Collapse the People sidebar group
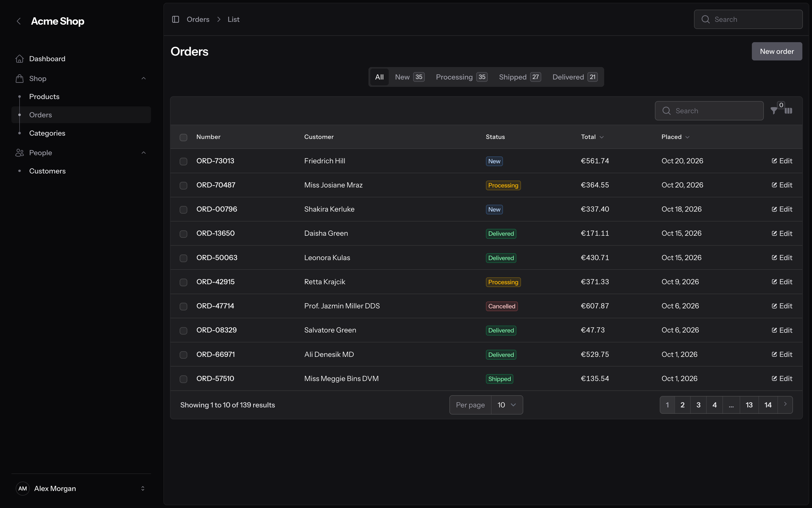Screen dimensions: 812x508 point(144,153)
